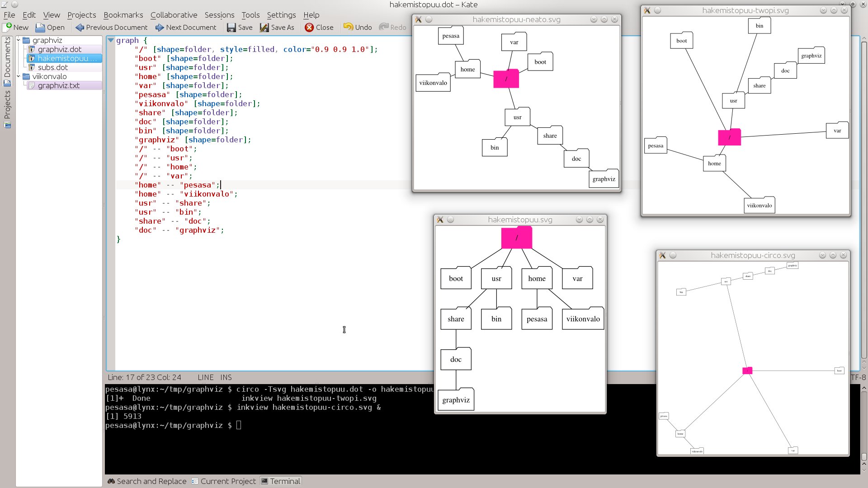Click the Save As icon

point(264,27)
